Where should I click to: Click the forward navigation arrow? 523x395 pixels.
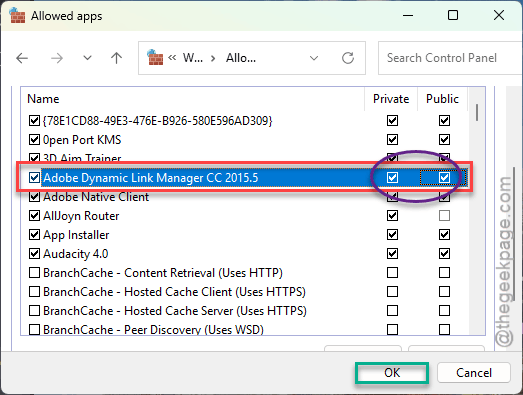tap(57, 58)
